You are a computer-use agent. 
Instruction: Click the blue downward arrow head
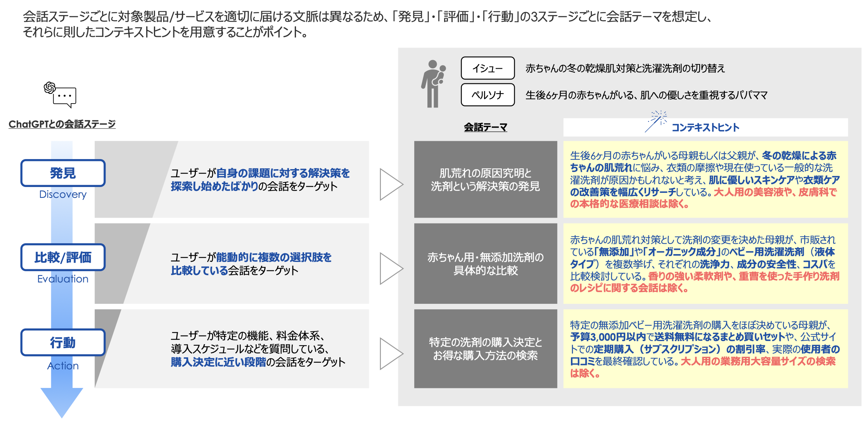coord(62,403)
